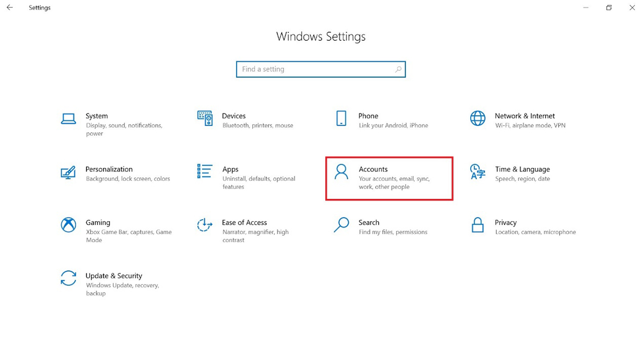
Task: Open the Phone icon
Action: [341, 119]
